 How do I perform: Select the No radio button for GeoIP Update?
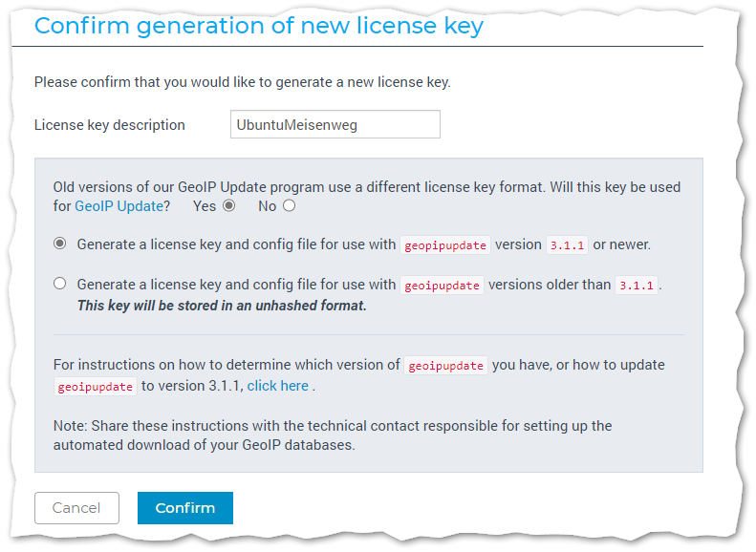(x=289, y=205)
